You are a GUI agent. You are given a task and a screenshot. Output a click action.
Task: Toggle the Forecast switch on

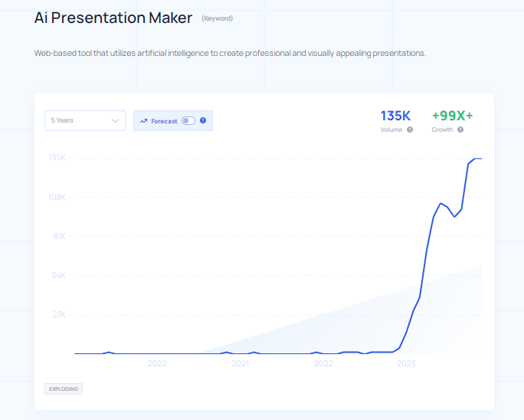(188, 121)
